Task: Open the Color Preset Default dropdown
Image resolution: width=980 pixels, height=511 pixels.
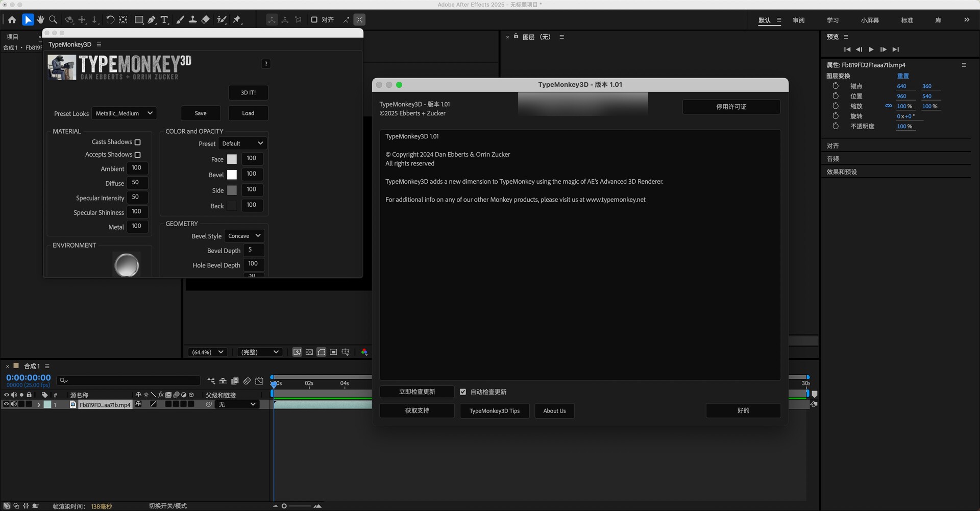Action: 242,143
